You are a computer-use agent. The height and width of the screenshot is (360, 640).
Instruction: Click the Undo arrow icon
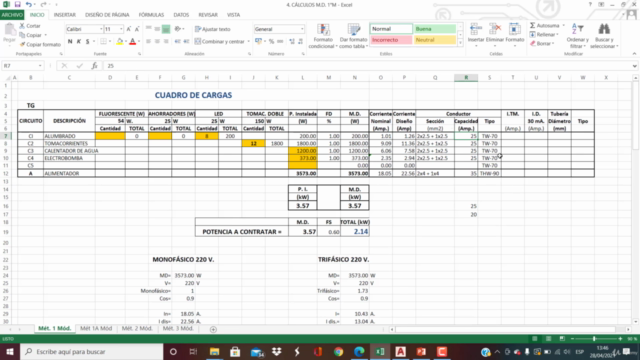click(29, 4)
